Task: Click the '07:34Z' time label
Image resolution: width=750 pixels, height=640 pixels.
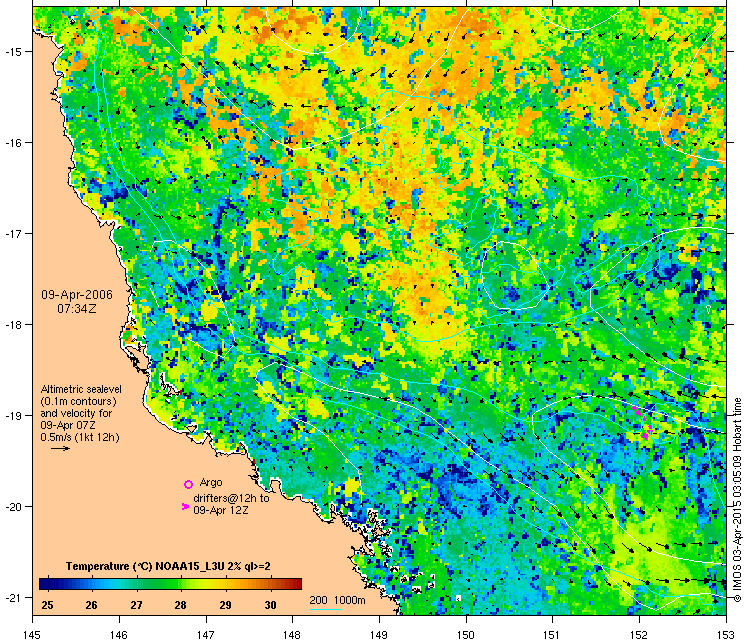Action: (x=77, y=309)
